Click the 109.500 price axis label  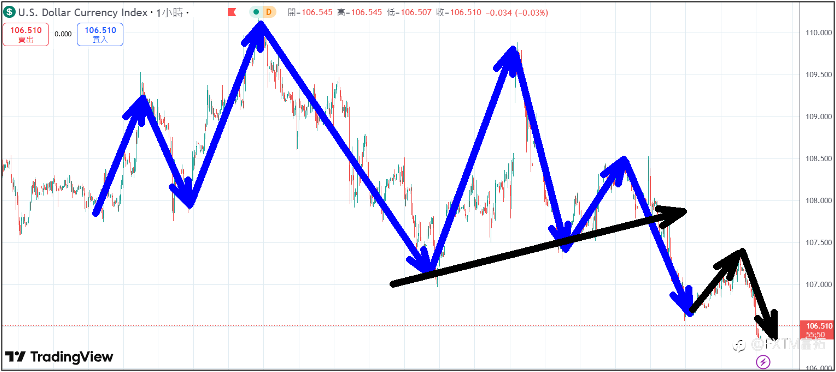(x=818, y=75)
